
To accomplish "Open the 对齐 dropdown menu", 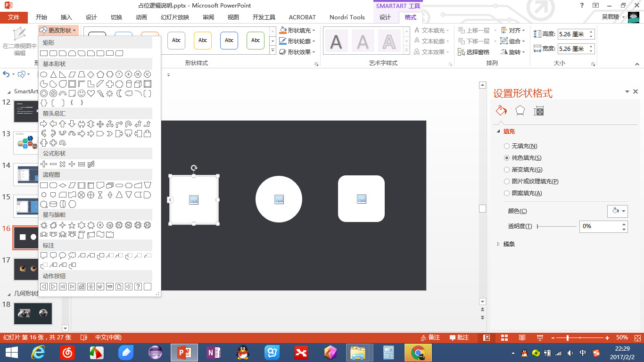I will pyautogui.click(x=513, y=31).
